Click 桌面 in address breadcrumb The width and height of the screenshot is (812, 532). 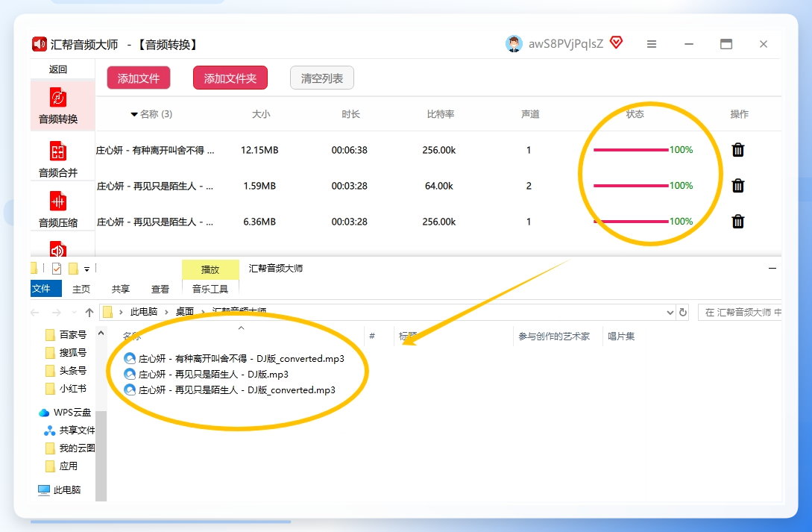click(x=185, y=312)
